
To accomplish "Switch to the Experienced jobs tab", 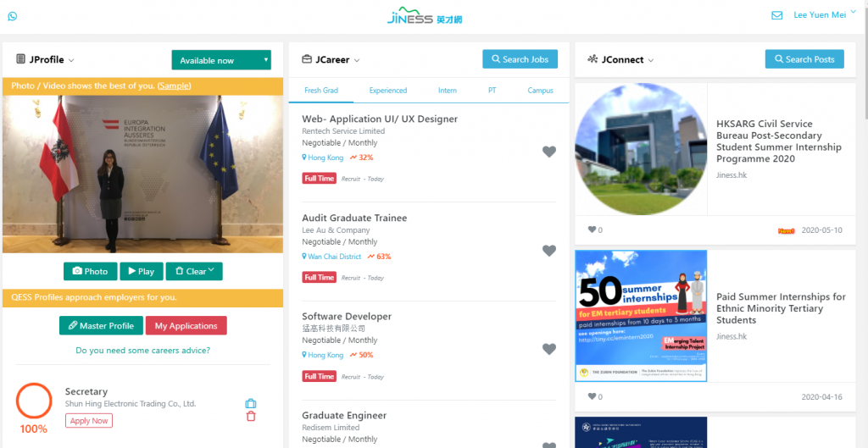I will [388, 90].
